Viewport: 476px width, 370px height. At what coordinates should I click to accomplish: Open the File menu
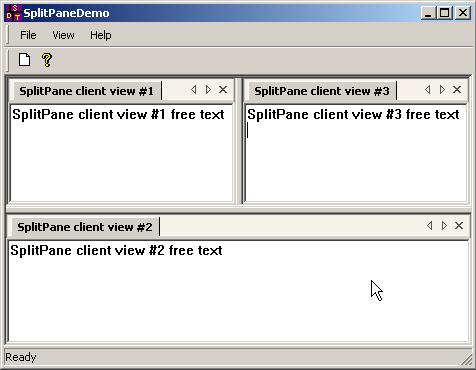pos(28,35)
